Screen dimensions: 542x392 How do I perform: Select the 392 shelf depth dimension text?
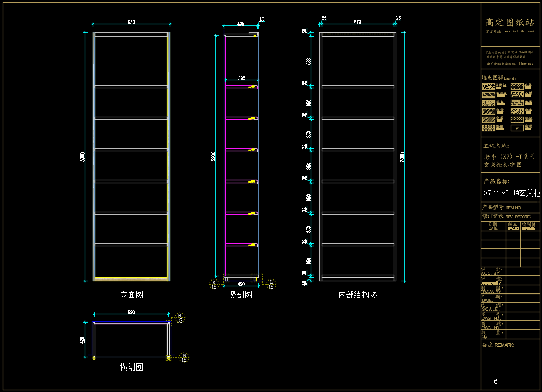pyautogui.click(x=241, y=78)
